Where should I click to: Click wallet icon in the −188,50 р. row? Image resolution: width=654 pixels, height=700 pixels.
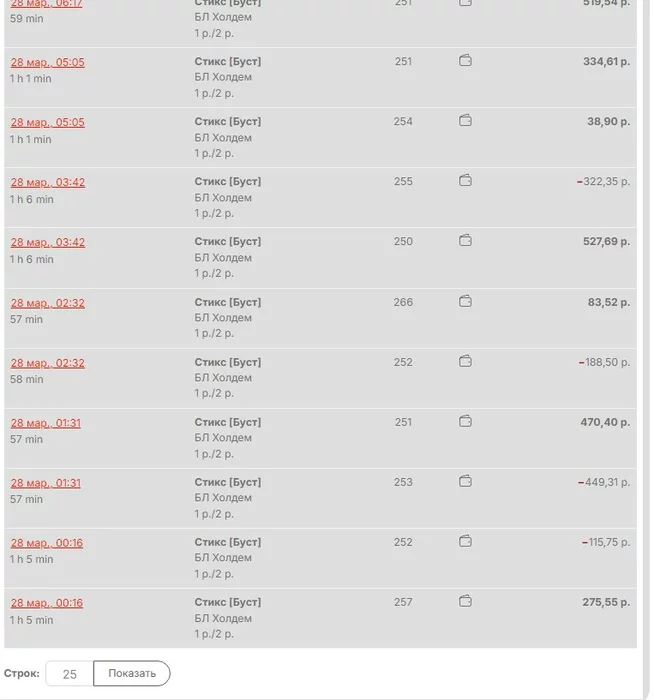[x=465, y=361]
